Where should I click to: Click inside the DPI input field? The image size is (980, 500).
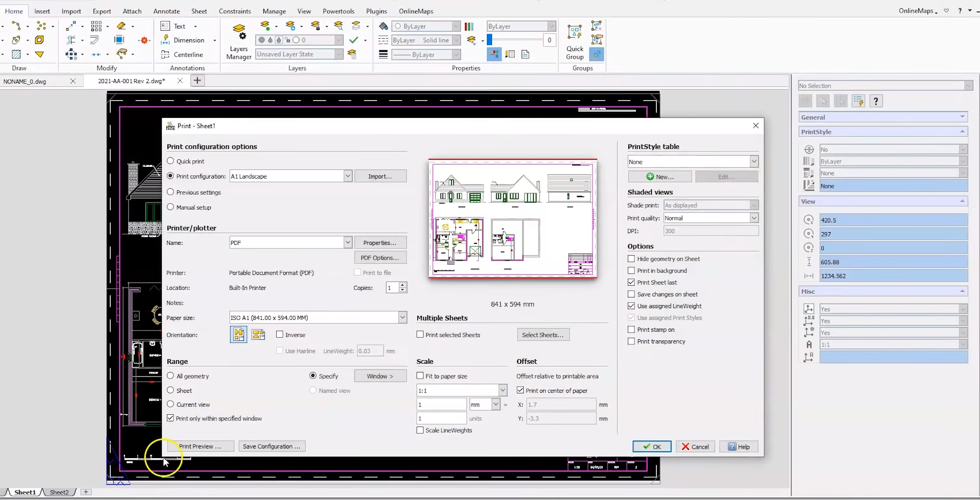[710, 231]
